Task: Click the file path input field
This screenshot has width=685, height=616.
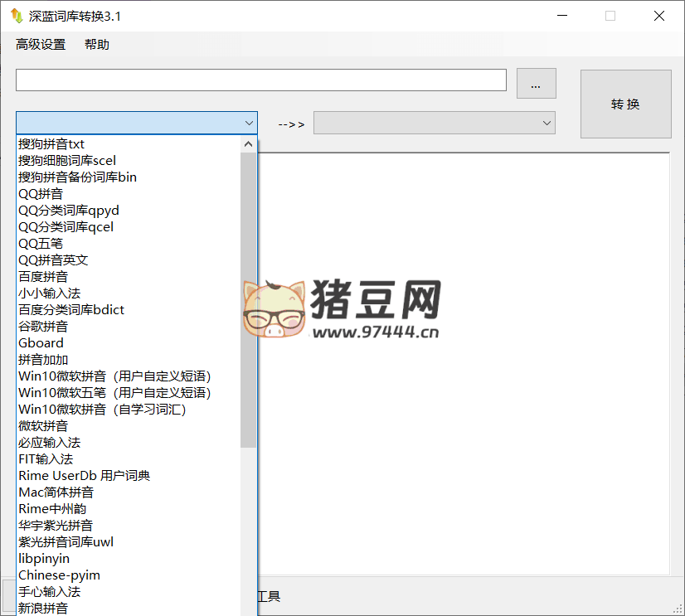Action: point(261,80)
